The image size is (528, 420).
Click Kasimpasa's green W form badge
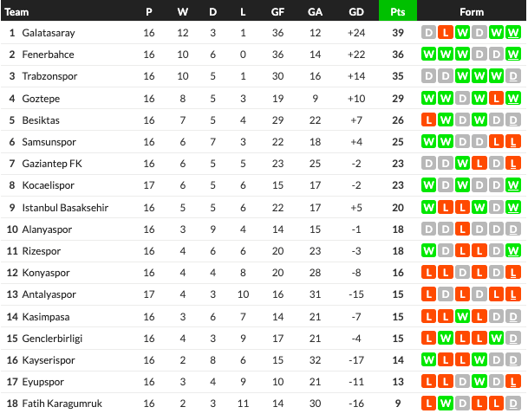coord(461,316)
